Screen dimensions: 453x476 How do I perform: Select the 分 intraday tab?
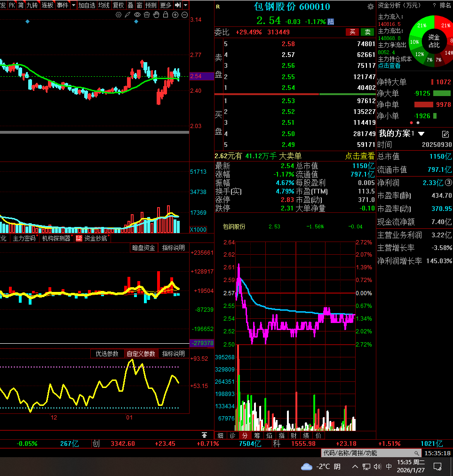[245, 436]
